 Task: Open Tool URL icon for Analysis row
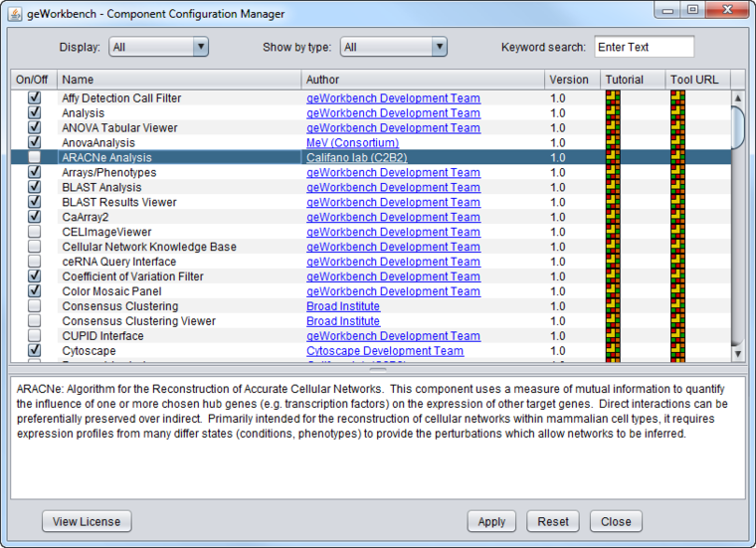(x=677, y=113)
